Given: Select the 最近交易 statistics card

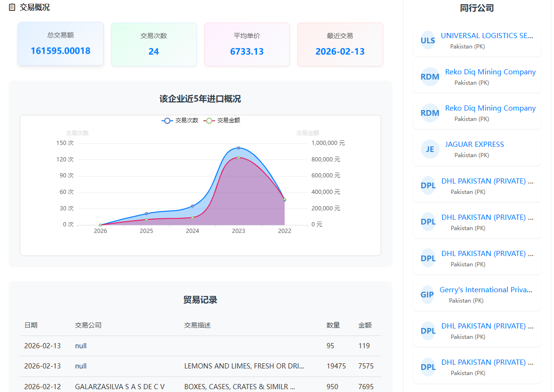Looking at the screenshot, I should pos(340,44).
